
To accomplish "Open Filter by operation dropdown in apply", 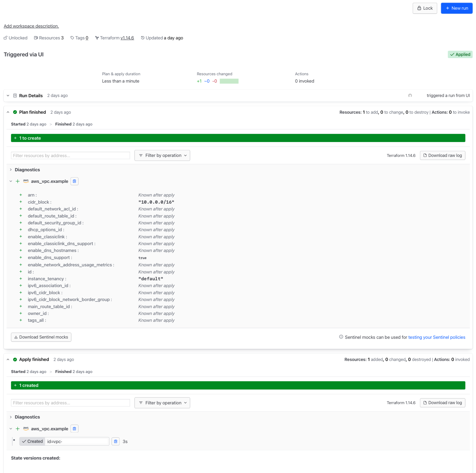I will point(162,403).
